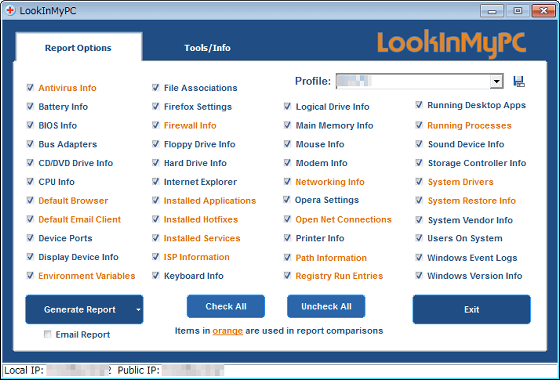Toggle Internet Explorer checkbox

tap(155, 181)
